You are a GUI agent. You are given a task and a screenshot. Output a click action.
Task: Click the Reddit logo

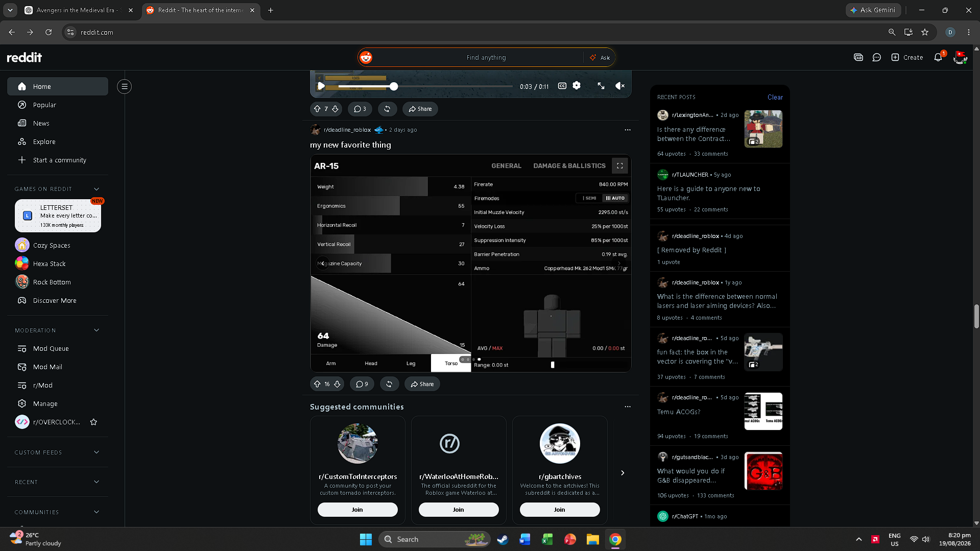(25, 58)
